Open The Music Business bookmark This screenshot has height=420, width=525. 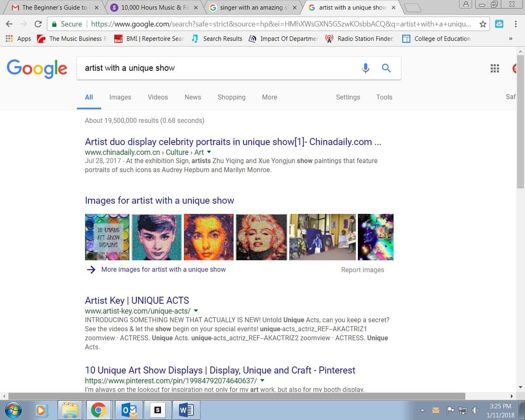pyautogui.click(x=72, y=38)
